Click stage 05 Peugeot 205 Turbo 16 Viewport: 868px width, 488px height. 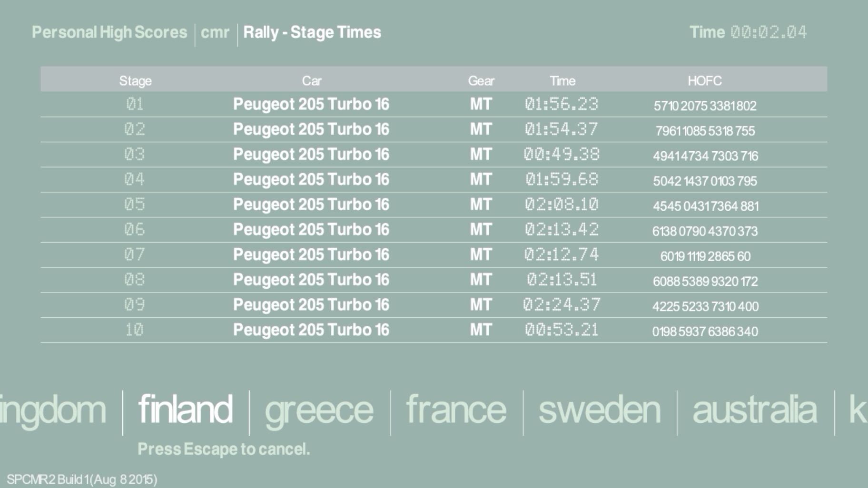tap(311, 205)
